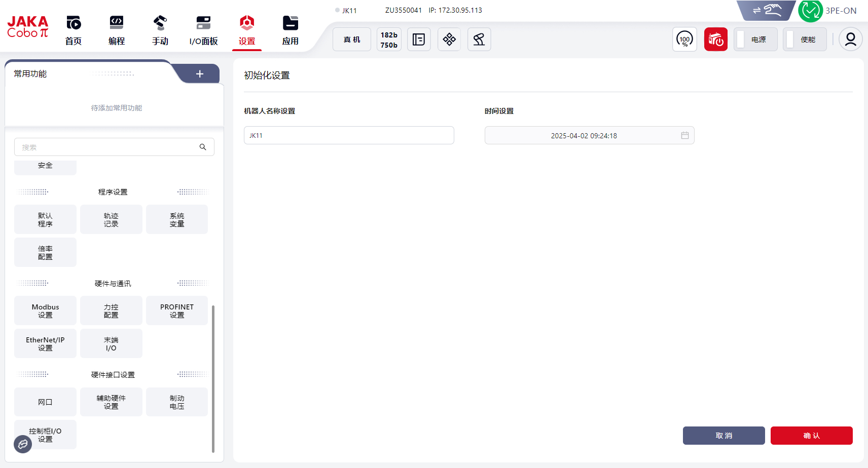This screenshot has width=868, height=468.
Task: Click the hand-guiding mode icon at top
Action: tap(766, 10)
